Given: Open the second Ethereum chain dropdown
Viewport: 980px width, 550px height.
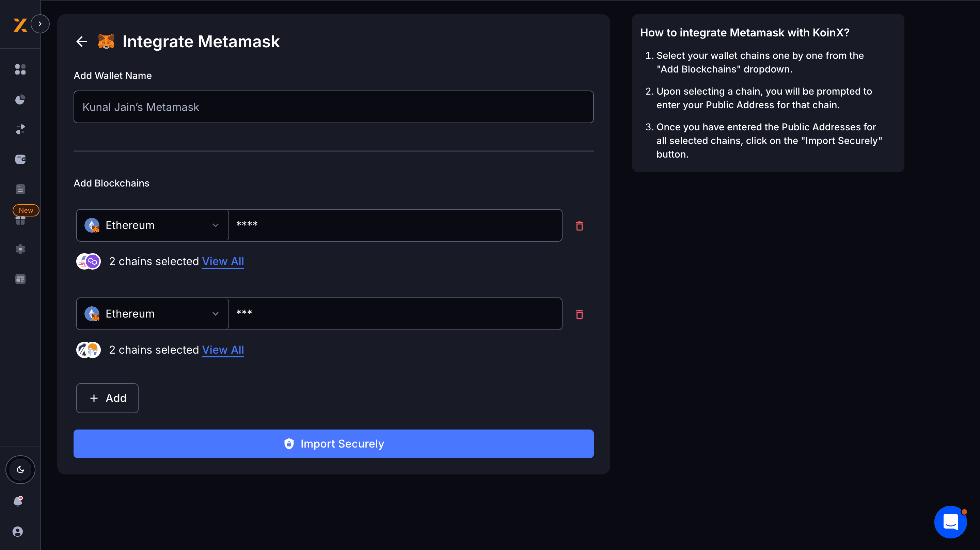Looking at the screenshot, I should 153,314.
